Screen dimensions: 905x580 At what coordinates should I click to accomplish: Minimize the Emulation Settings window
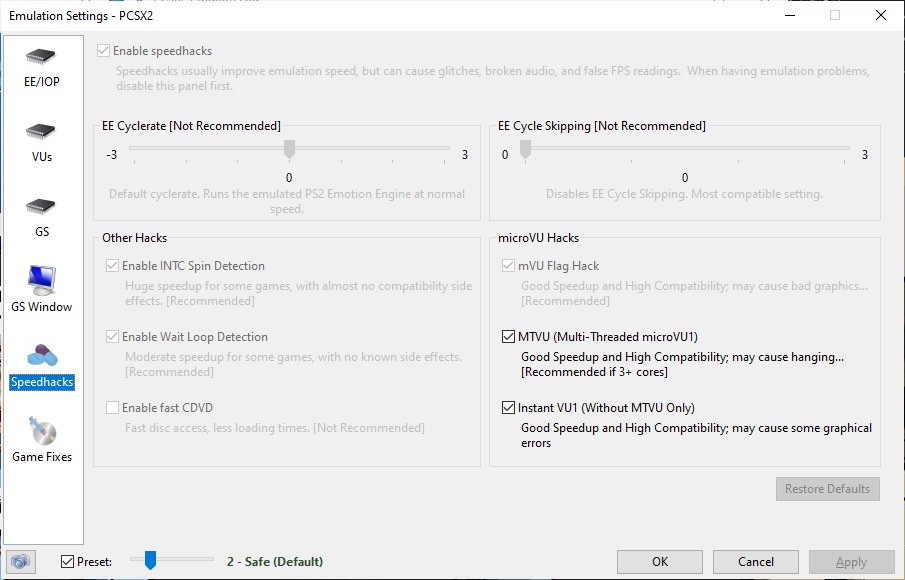(x=790, y=15)
